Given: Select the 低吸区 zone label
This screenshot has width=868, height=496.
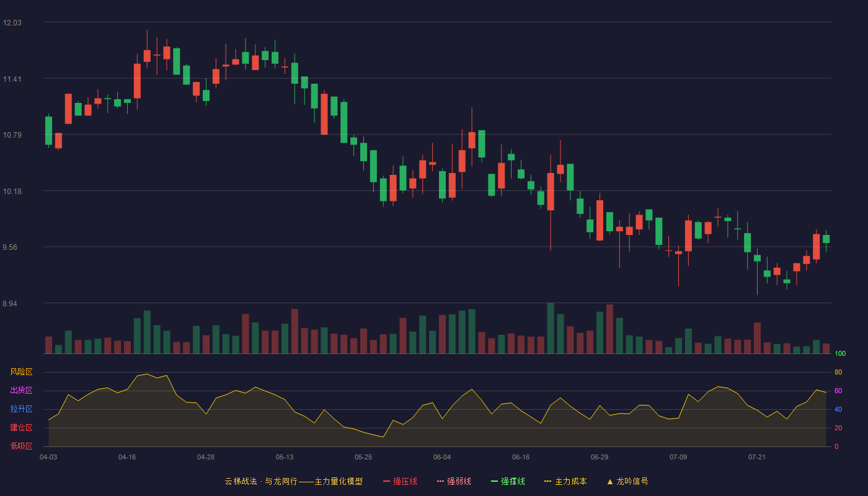Looking at the screenshot, I should [21, 446].
